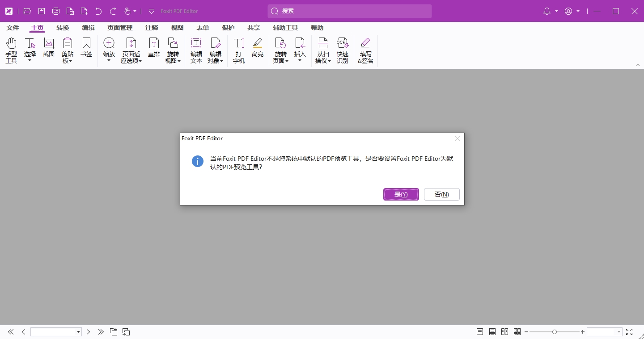The image size is (644, 339).
Task: Click the zoom in plus button
Action: [x=583, y=332]
